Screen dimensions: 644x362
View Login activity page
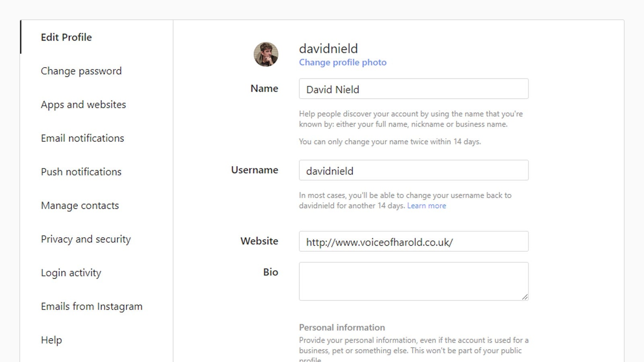(71, 273)
